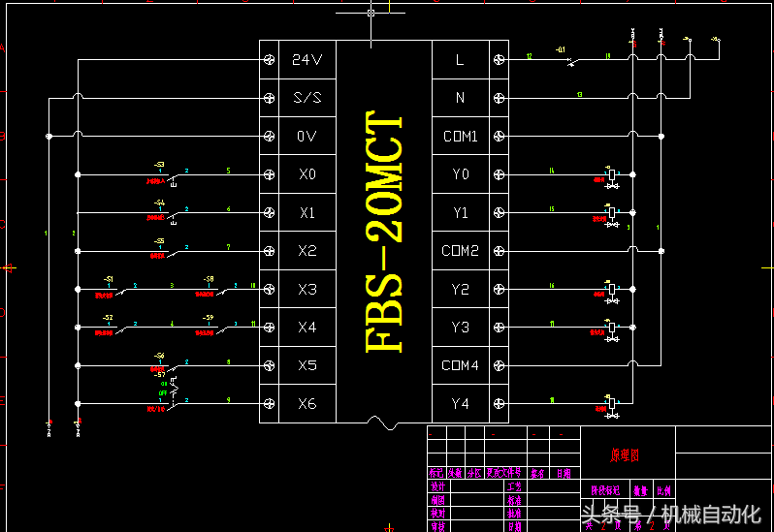Click the crosshair pickbox above the PLC
The image size is (774, 532).
pos(371,14)
